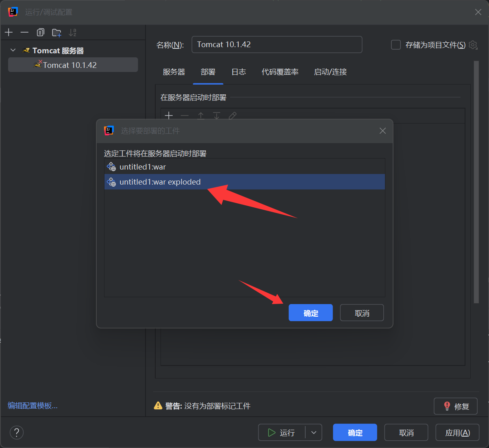Collapse the Tomcat 服务器 tree node
The height and width of the screenshot is (448, 489).
pos(13,50)
